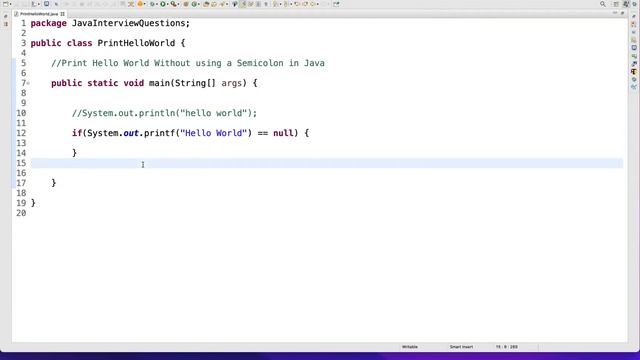
Task: Click the Open Task icon
Action: (x=213, y=4)
